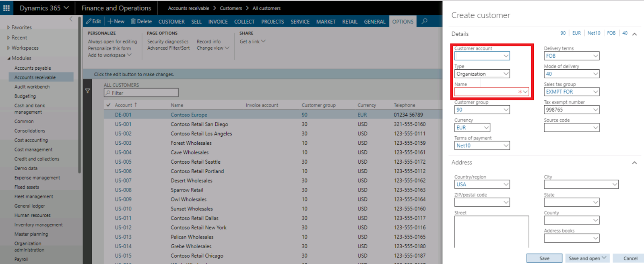Expand the Recent section
This screenshot has width=644, height=264.
tap(17, 37)
